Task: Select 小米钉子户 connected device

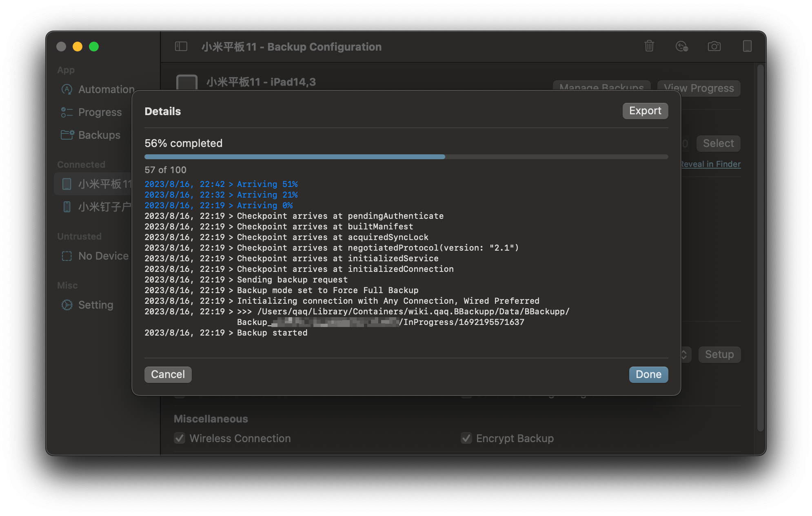Action: [x=104, y=207]
